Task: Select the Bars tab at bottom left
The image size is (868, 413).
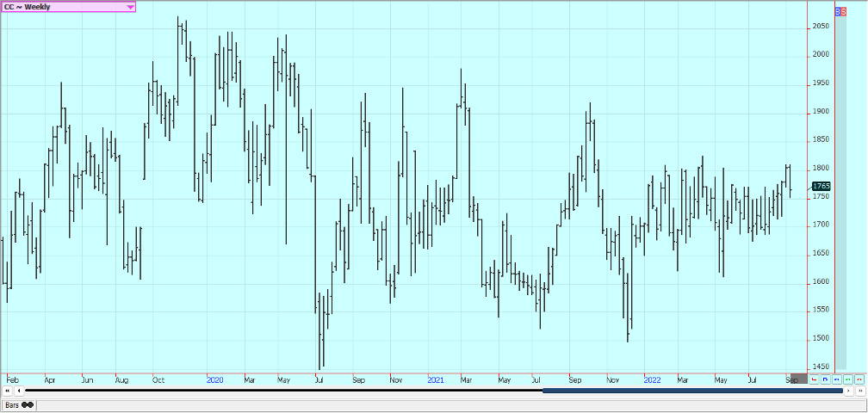Action: click(x=18, y=404)
